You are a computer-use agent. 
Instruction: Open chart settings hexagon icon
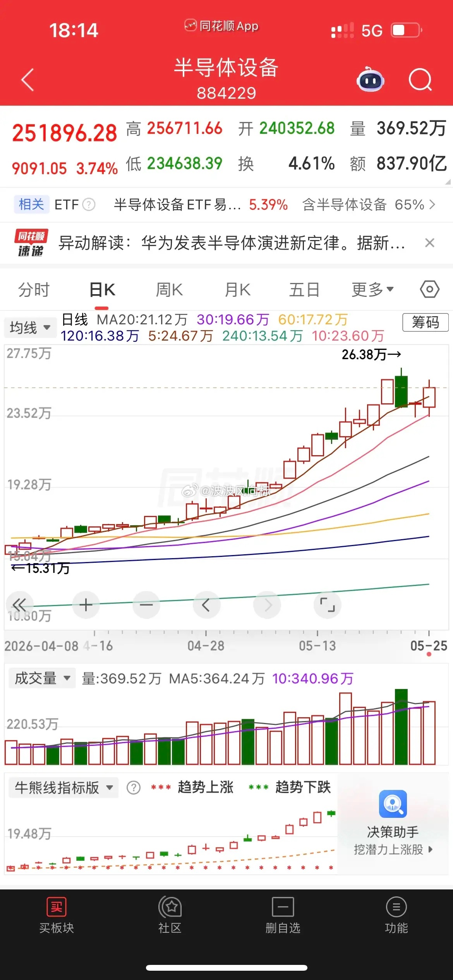coord(429,289)
